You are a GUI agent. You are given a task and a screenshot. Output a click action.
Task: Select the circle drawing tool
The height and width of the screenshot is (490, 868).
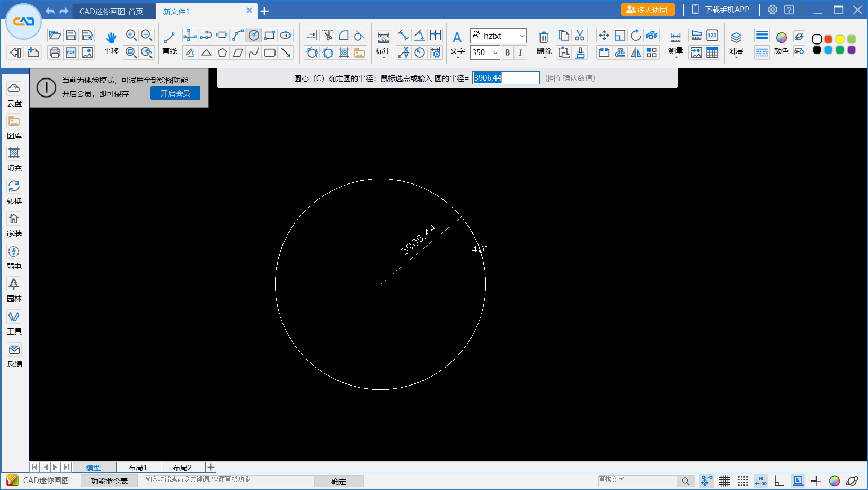point(254,35)
